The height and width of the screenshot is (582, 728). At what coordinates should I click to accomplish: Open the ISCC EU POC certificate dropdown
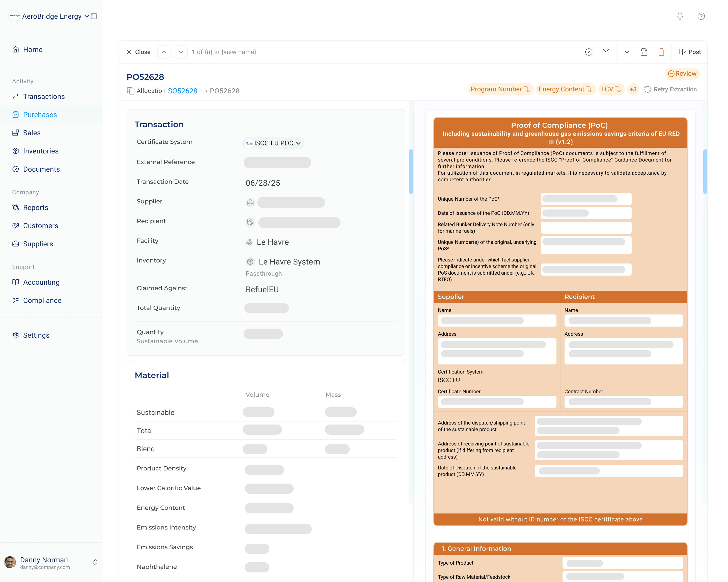(273, 143)
